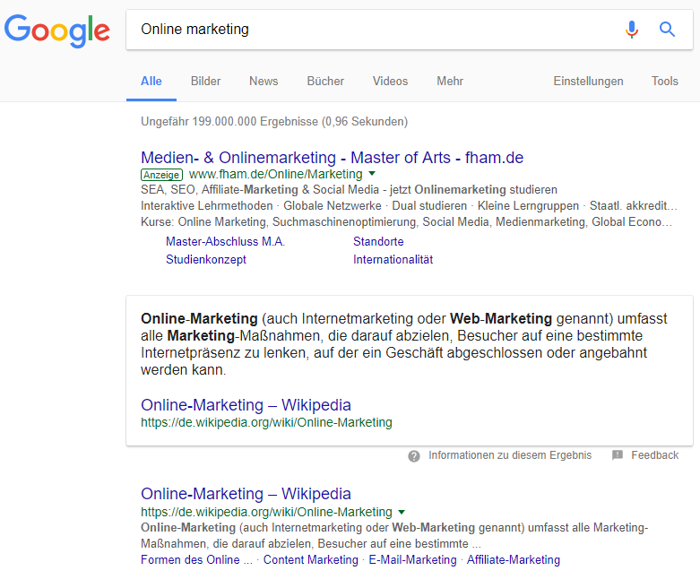Select the Videos tab

390,81
